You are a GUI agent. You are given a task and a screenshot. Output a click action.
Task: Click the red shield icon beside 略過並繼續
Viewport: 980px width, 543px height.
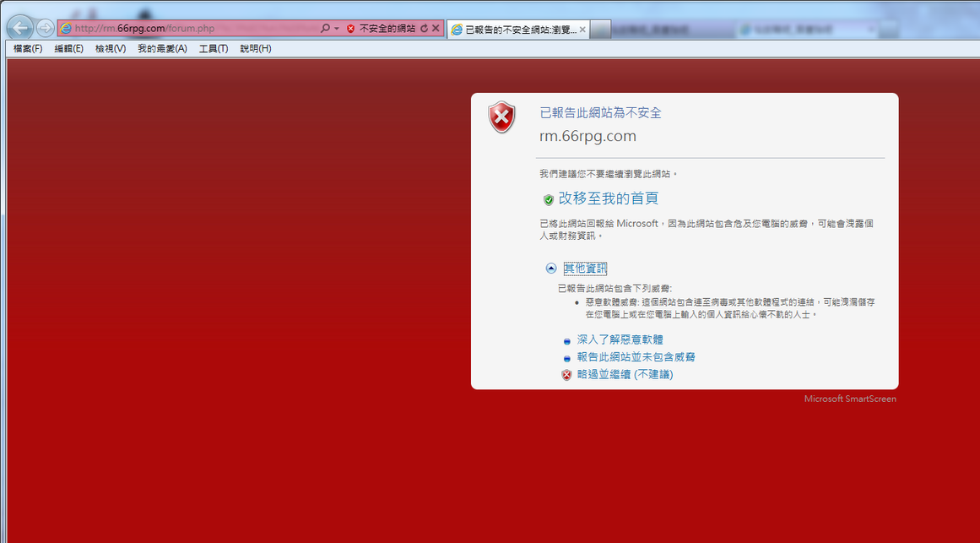click(566, 375)
